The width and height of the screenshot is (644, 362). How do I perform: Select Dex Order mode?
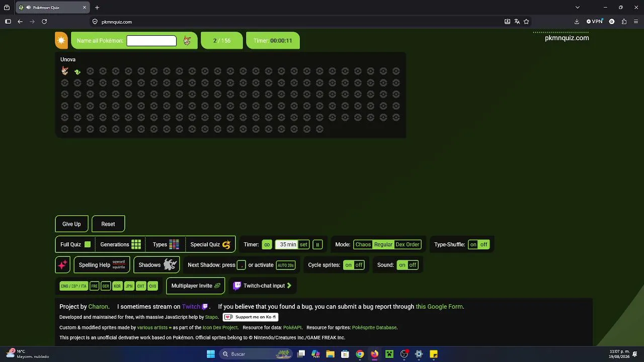pyautogui.click(x=408, y=245)
